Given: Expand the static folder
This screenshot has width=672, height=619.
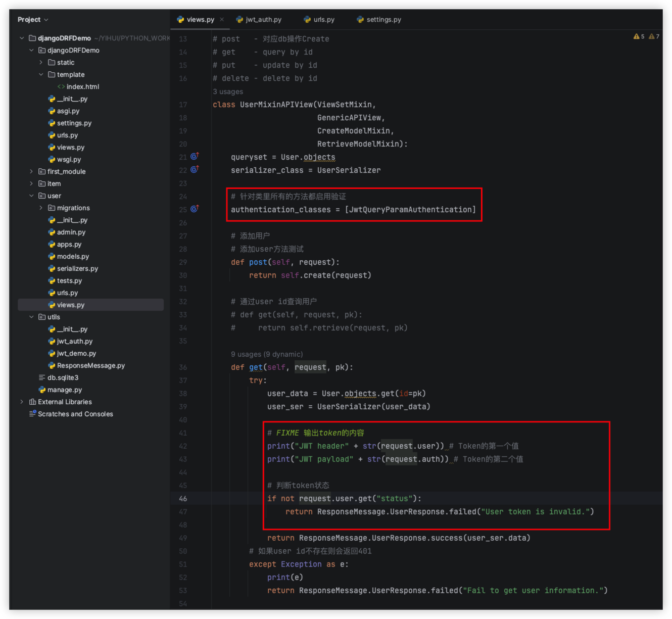Looking at the screenshot, I should [x=41, y=62].
